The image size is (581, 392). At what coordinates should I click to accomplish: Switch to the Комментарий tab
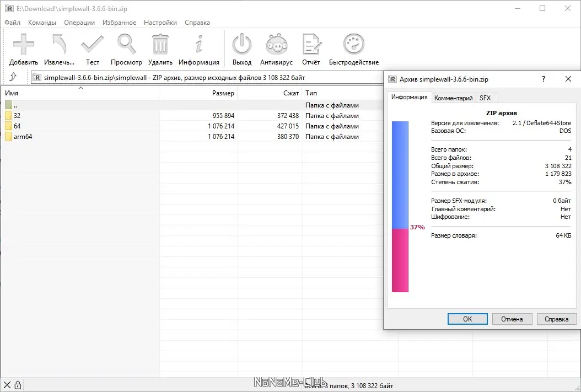[x=454, y=98]
